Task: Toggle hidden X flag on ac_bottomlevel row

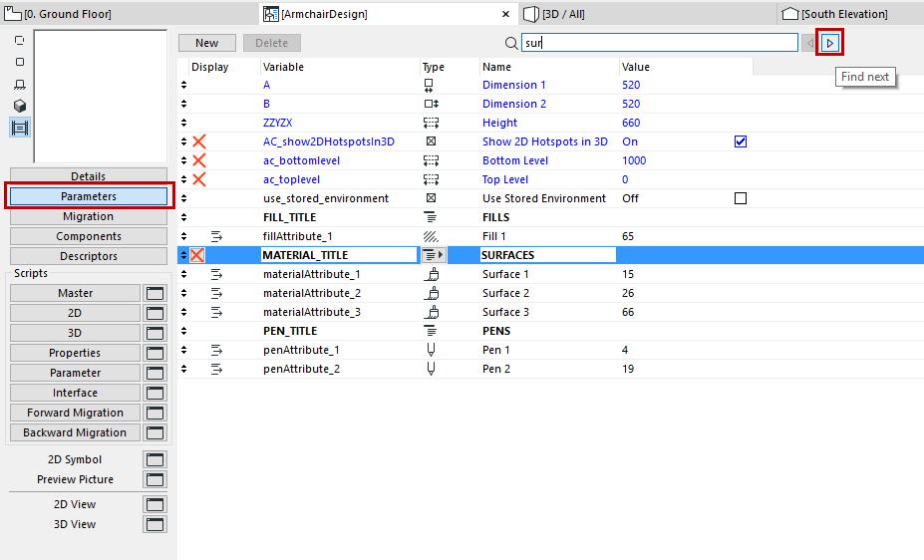Action: coord(199,160)
